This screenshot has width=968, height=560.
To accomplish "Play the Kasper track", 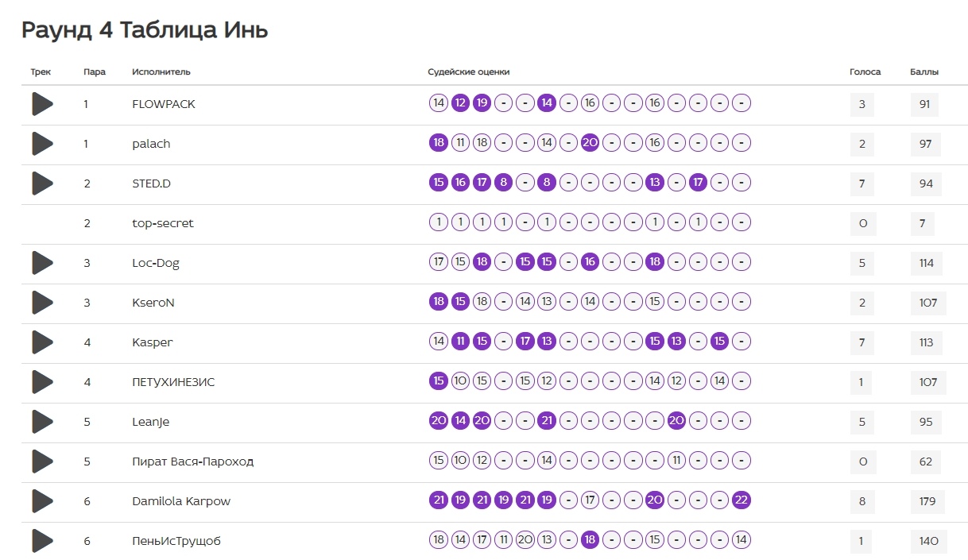I will pos(42,342).
